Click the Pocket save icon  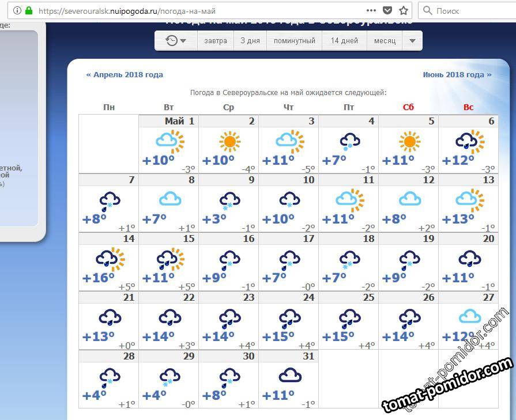click(388, 10)
